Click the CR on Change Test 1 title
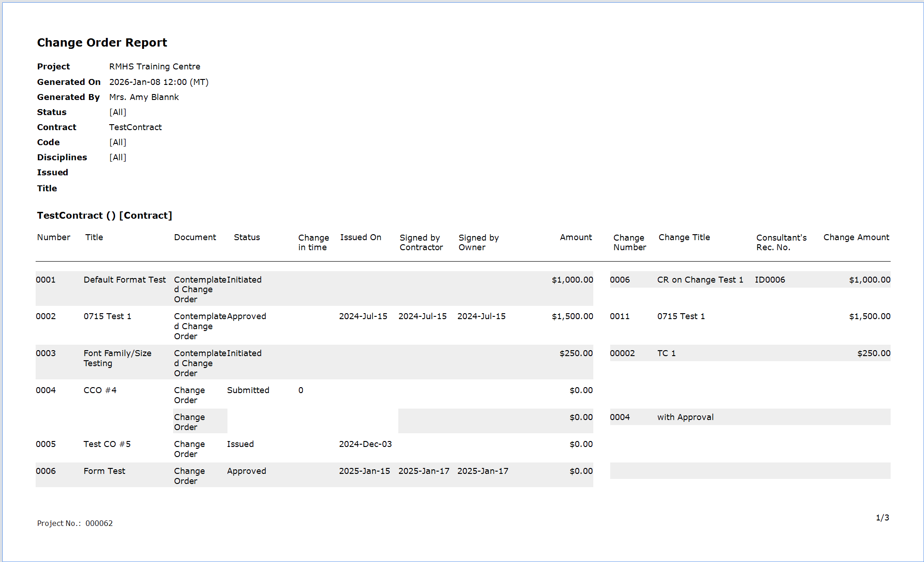The height and width of the screenshot is (562, 924). pos(700,280)
